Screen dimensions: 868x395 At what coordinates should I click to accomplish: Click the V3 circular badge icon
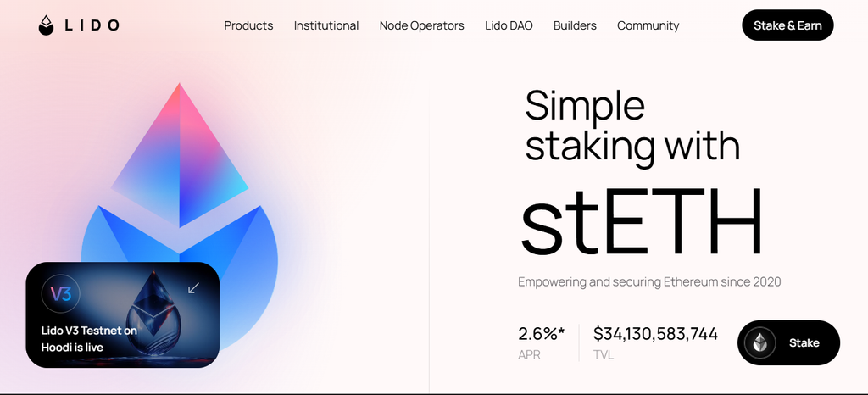(61, 294)
